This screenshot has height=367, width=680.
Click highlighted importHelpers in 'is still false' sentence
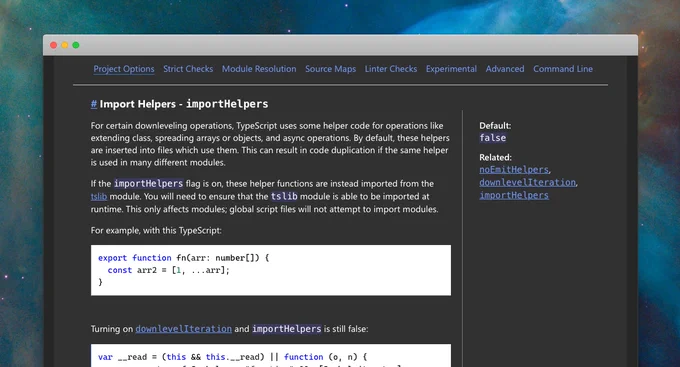(287, 329)
